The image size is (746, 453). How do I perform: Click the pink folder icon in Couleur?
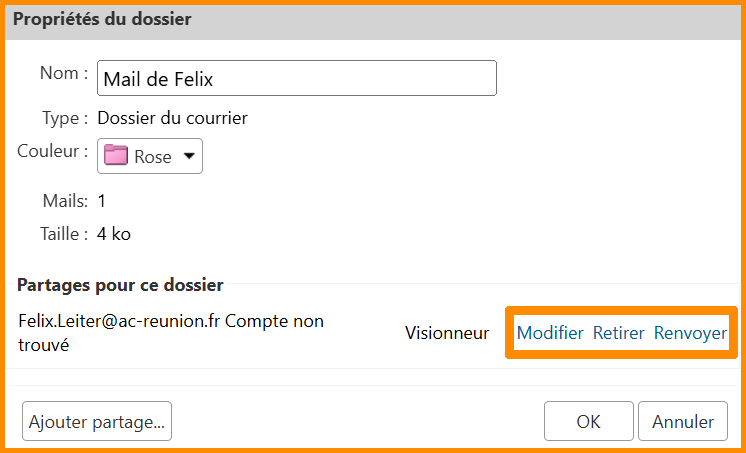[116, 156]
